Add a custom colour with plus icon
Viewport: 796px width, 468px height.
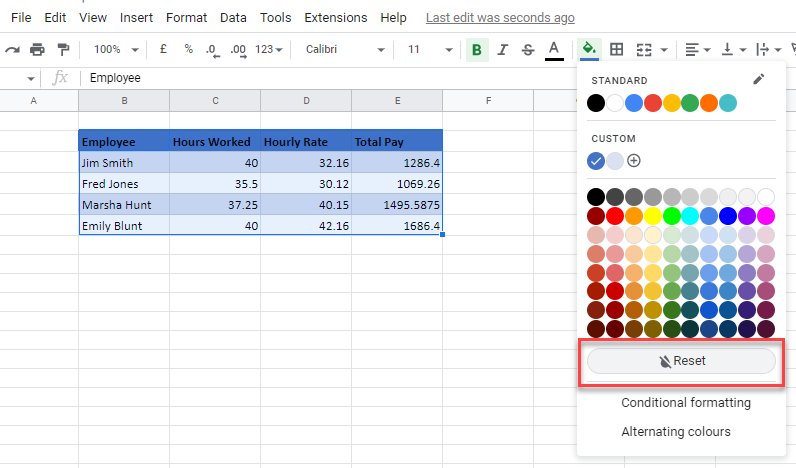pos(634,161)
